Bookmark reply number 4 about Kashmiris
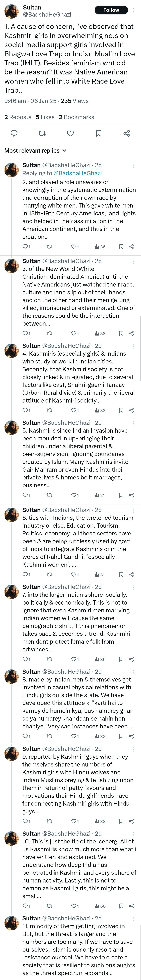 tap(121, 410)
